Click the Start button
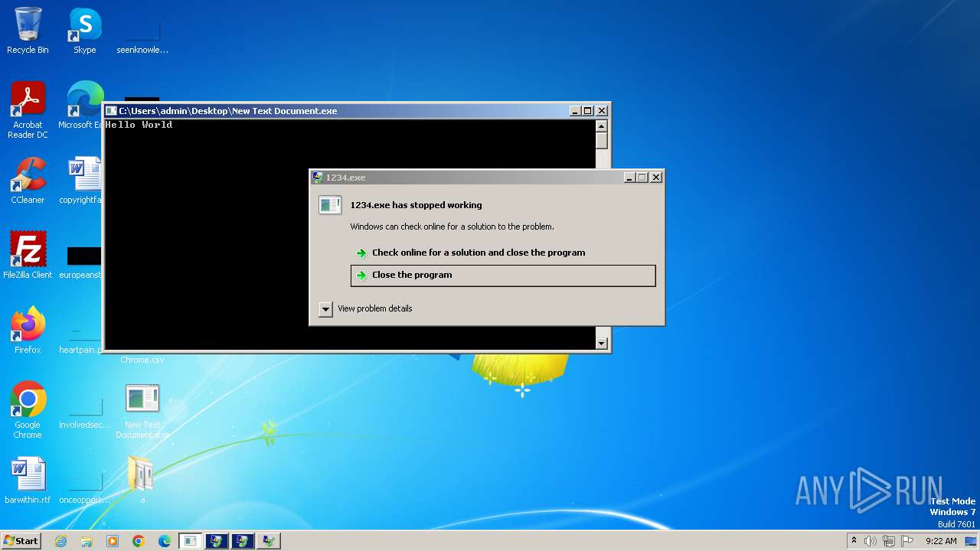This screenshot has height=551, width=980. click(21, 540)
